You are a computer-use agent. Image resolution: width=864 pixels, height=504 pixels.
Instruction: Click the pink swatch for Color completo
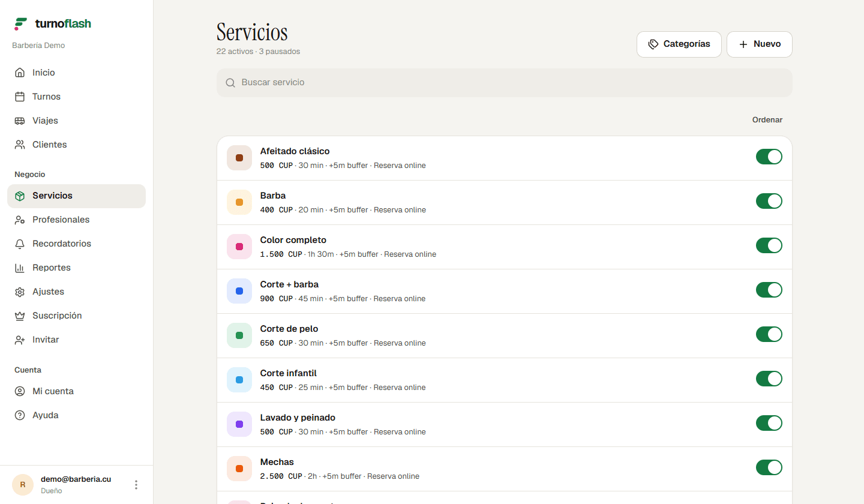click(x=239, y=247)
